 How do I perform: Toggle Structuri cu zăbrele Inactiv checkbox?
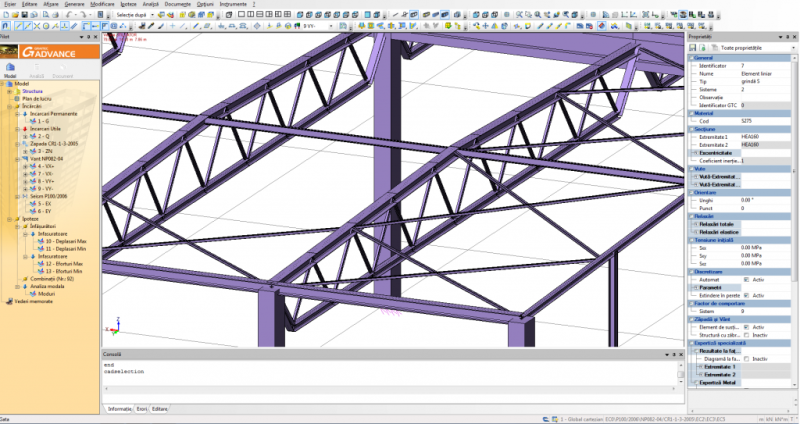click(747, 334)
